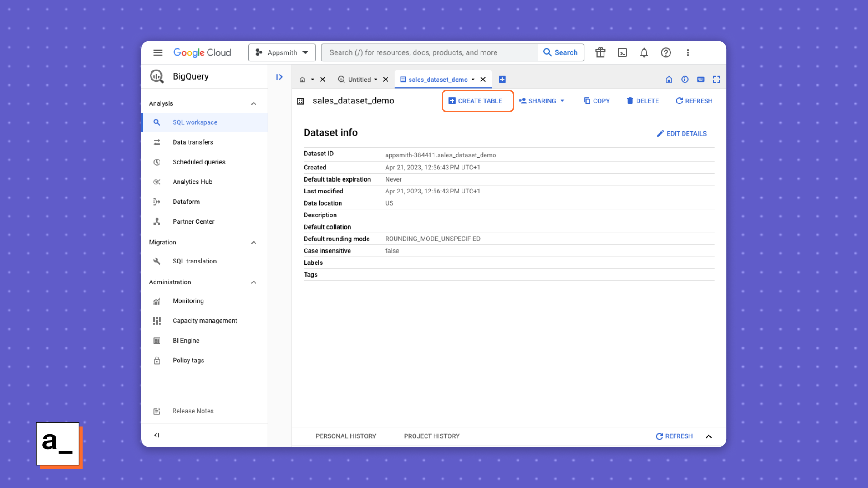Close the home tab

click(x=323, y=80)
